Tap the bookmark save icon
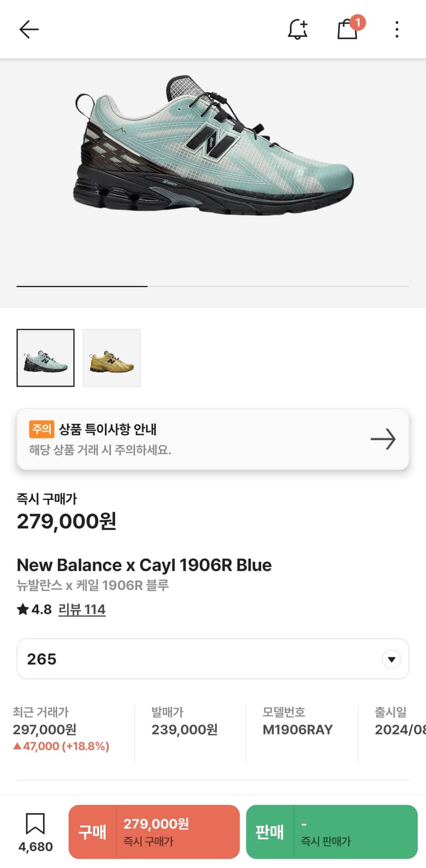The width and height of the screenshot is (426, 868). point(35,824)
